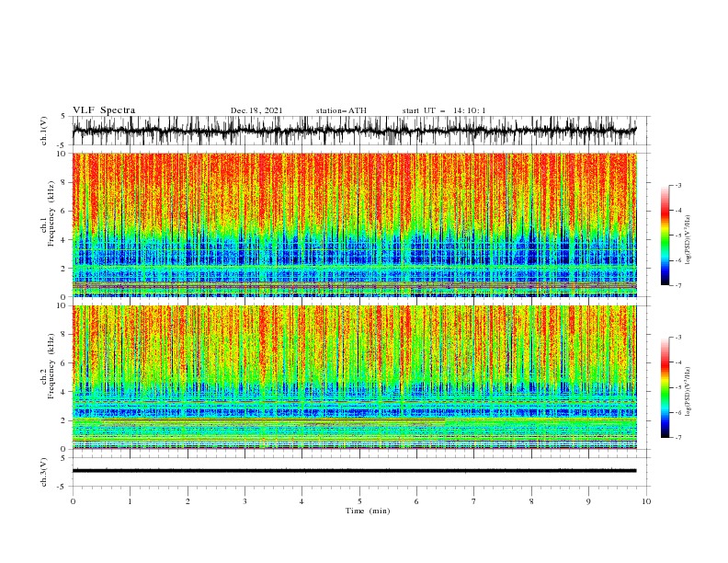Click time axis tick label "10"
Image resolution: width=728 pixels, height=563 pixels.
point(646,501)
